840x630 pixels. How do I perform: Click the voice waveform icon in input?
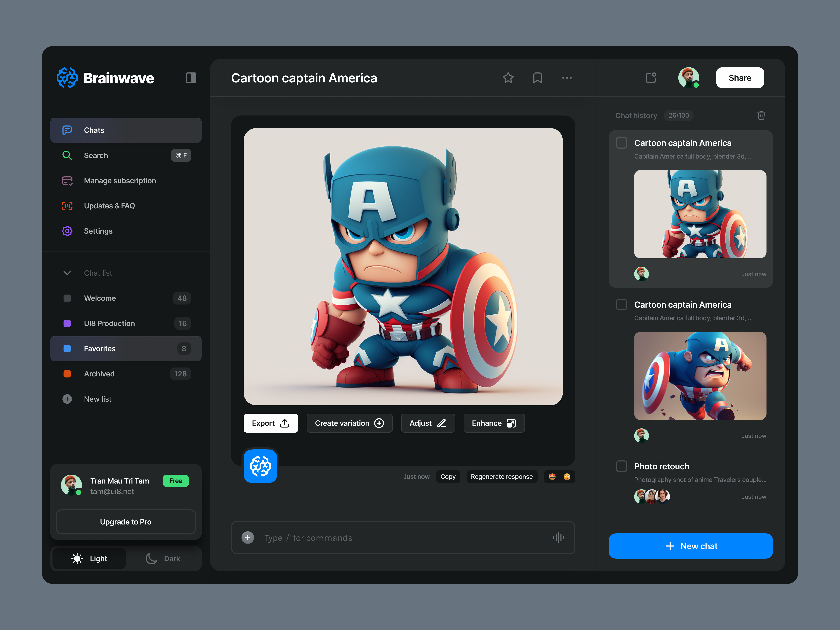click(x=558, y=537)
